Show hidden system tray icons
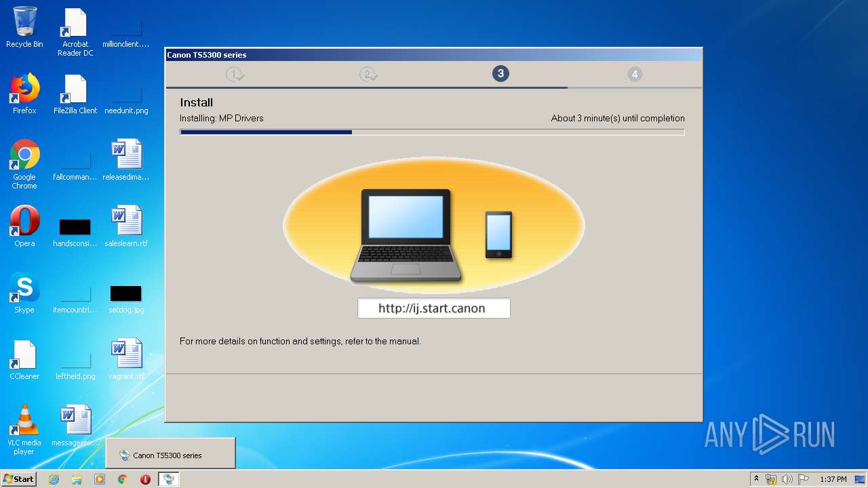Viewport: 868px width, 488px height. [x=756, y=479]
